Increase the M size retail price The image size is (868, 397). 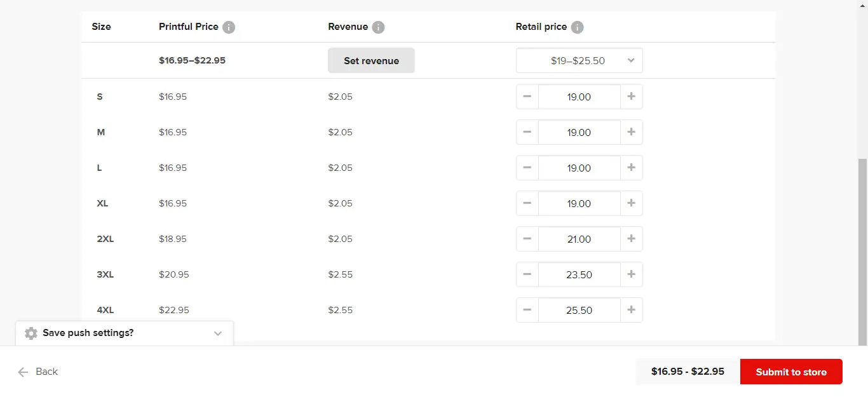(x=631, y=132)
